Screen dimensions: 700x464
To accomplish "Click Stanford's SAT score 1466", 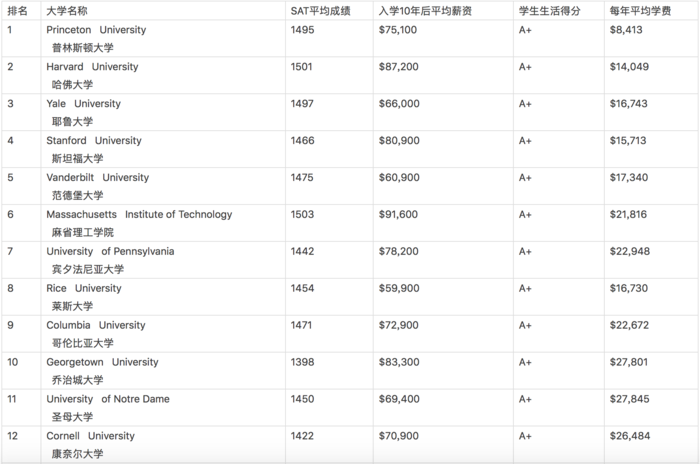I will pos(302,141).
